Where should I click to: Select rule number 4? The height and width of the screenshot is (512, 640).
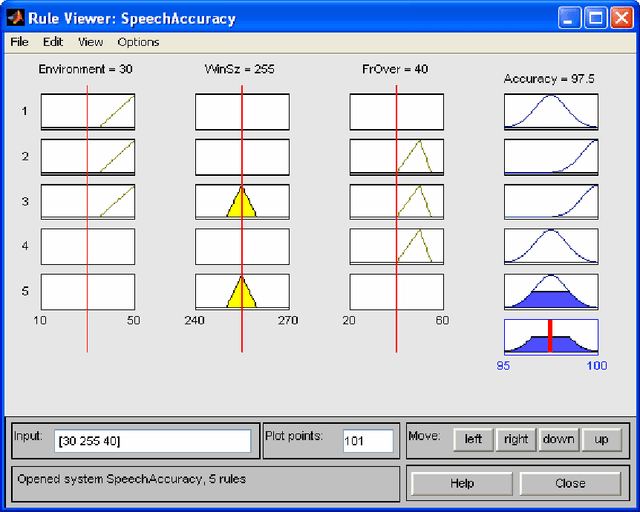pyautogui.click(x=25, y=246)
